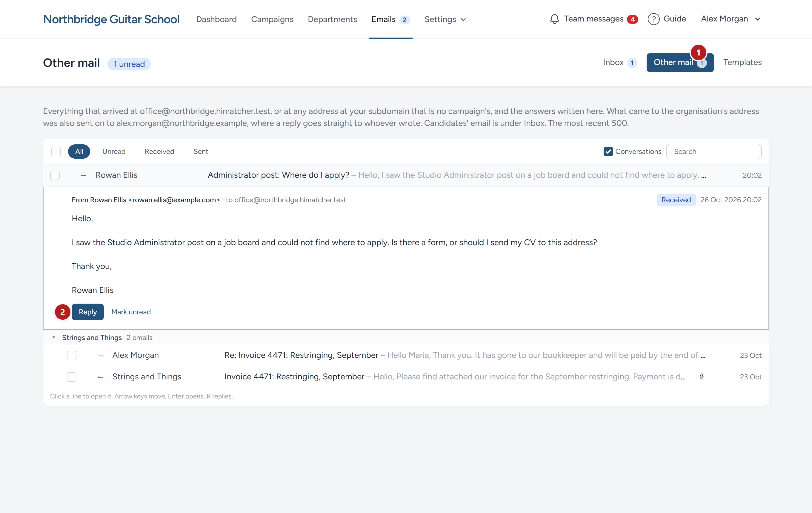Screen dimensions: 812x513
Task: Filter to Sent emails
Action: [x=201, y=152]
